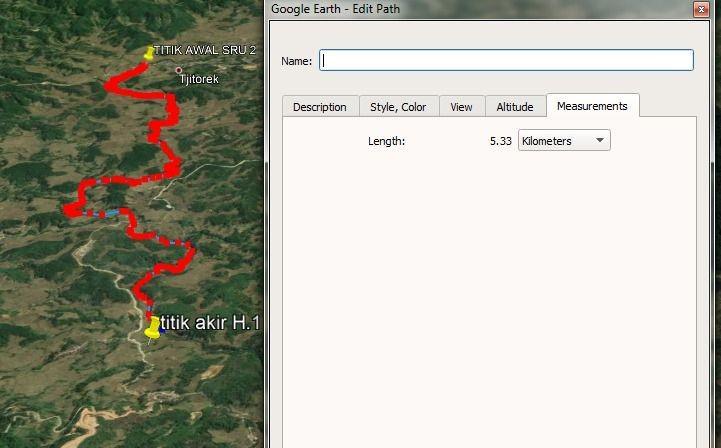The image size is (721, 448).
Task: Select the Altitude tab
Action: [x=515, y=107]
